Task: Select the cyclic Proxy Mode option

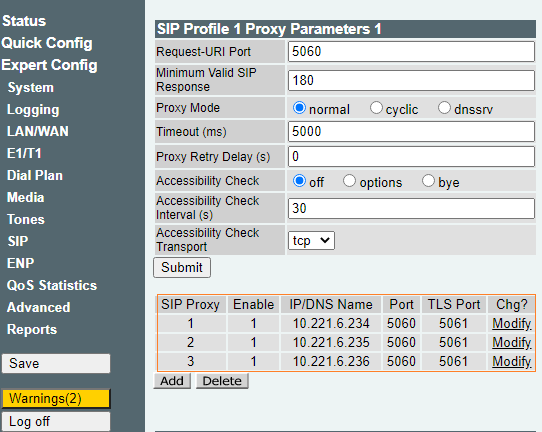Action: point(376,108)
